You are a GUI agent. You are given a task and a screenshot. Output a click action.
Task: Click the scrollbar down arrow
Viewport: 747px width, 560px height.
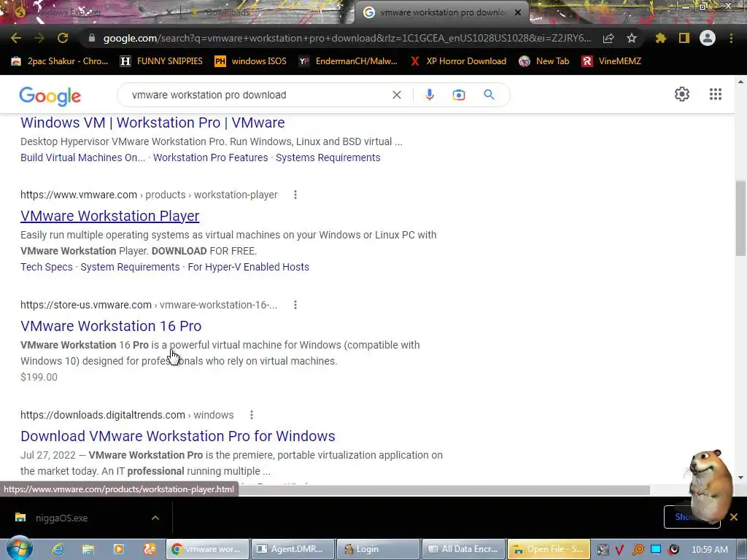740,478
